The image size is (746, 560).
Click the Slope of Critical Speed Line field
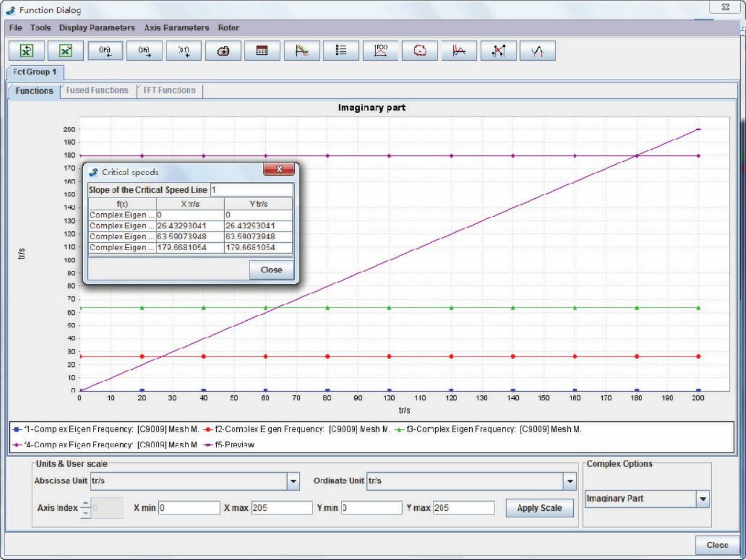point(251,190)
